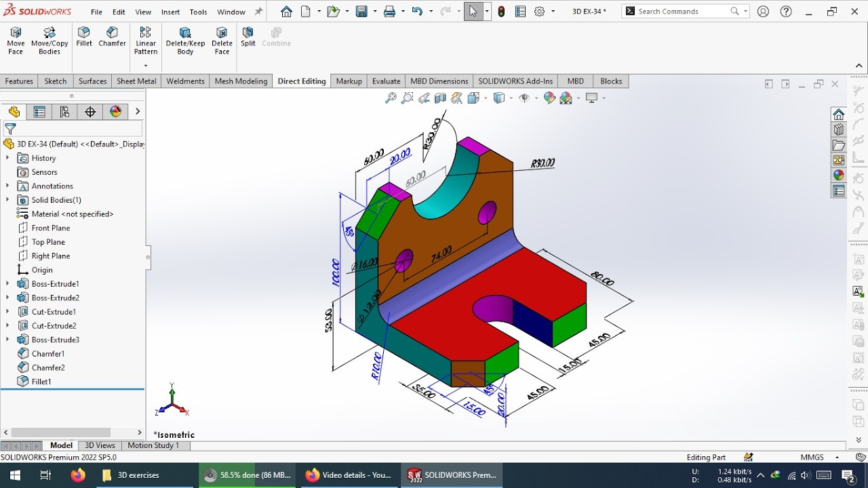Viewport: 868px width, 488px height.
Task: Activate the Chamfer tool in the ribbon
Action: click(x=112, y=37)
